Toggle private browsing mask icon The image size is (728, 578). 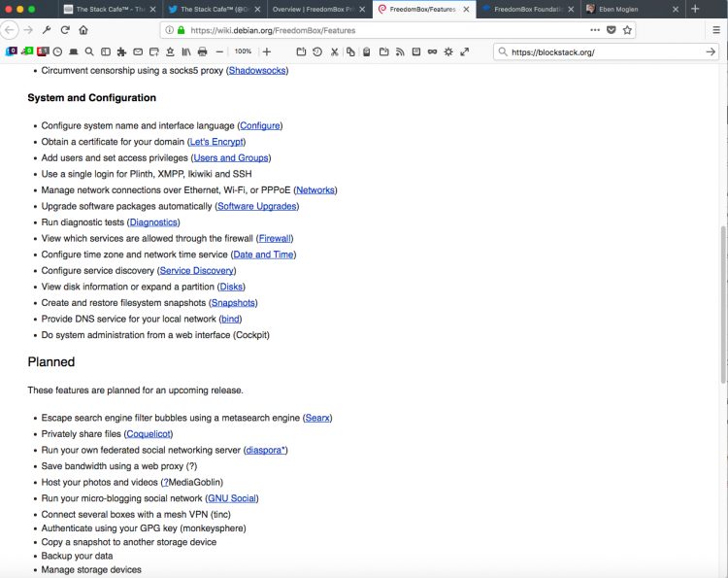point(432,51)
